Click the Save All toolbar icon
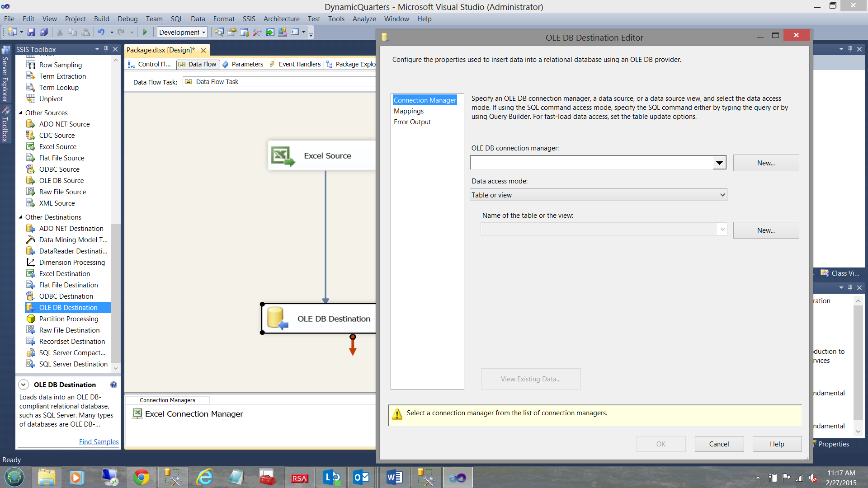Screen dimensions: 868x488 coord(44,32)
